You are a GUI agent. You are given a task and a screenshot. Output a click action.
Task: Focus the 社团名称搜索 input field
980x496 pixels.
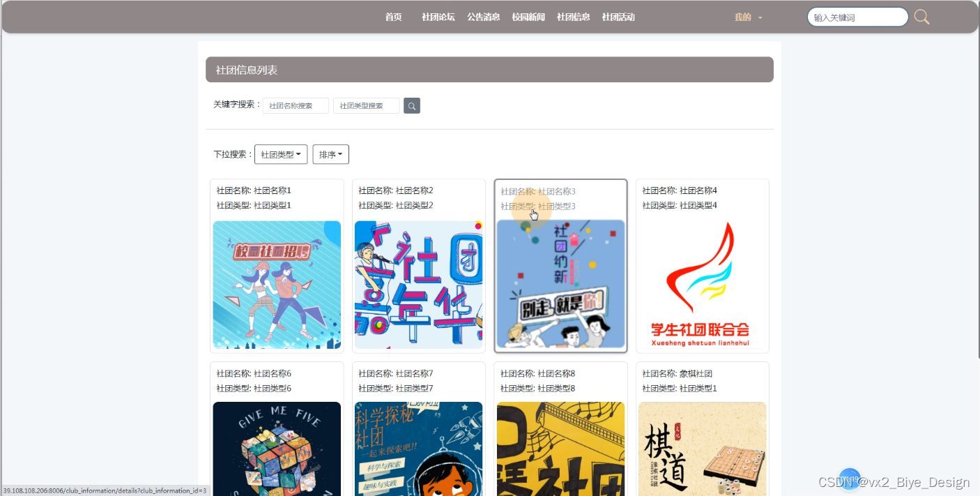[296, 106]
